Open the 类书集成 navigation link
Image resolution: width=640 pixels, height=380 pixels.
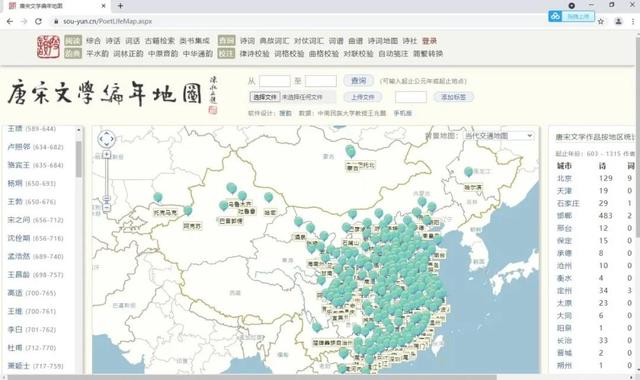[195, 40]
